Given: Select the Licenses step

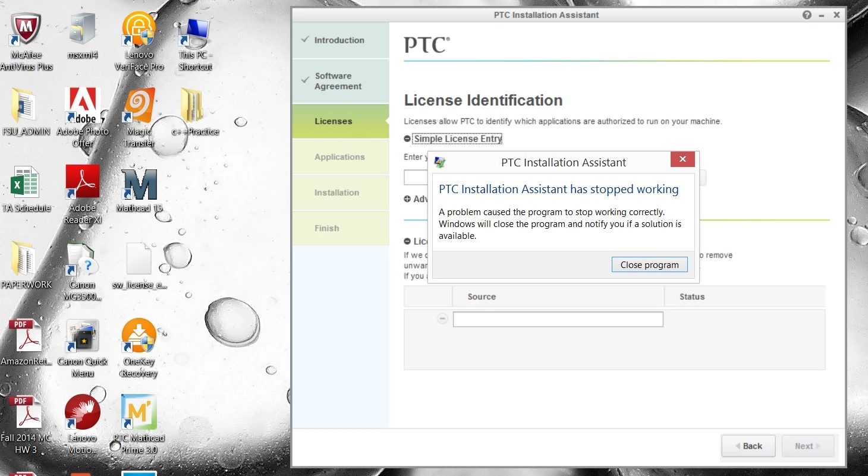Looking at the screenshot, I should click(341, 121).
